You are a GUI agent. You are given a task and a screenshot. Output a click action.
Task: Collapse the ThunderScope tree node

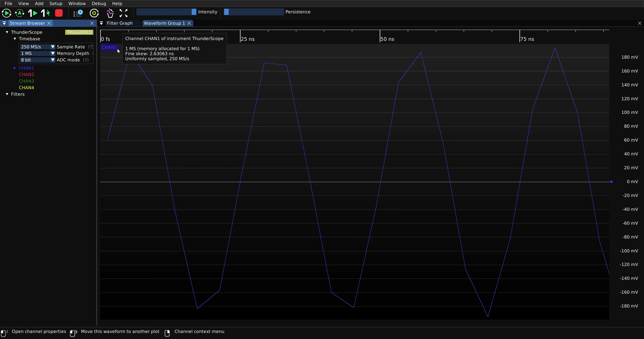pos(7,32)
